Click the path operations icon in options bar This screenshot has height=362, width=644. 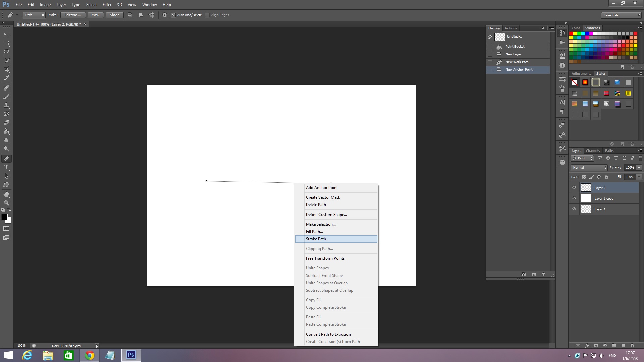point(130,15)
